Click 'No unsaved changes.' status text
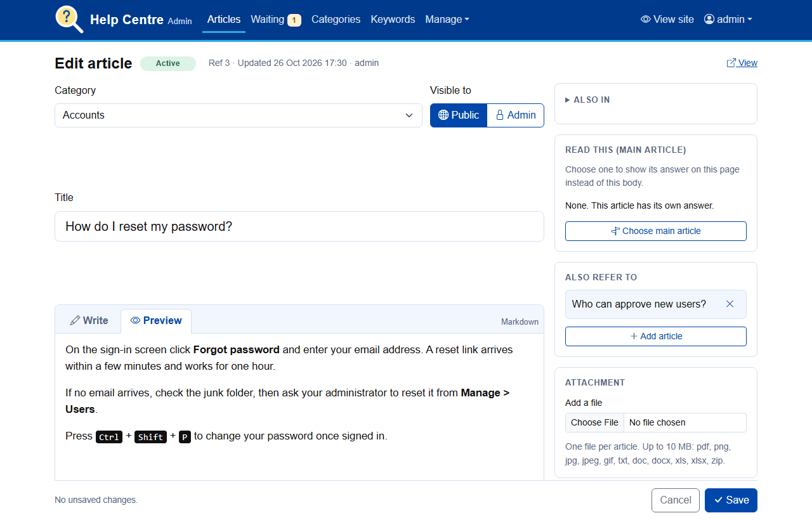Screen dimensions: 812x520 [96, 500]
